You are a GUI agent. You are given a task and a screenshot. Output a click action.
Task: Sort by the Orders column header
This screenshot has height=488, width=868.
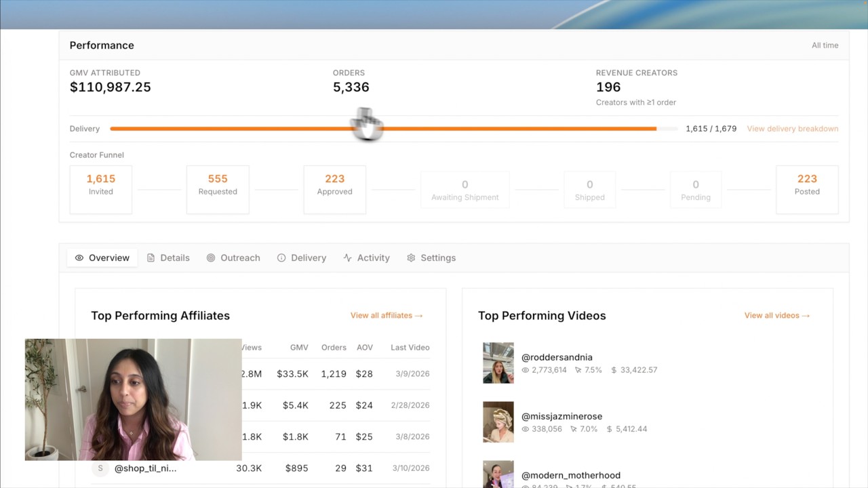pyautogui.click(x=334, y=347)
